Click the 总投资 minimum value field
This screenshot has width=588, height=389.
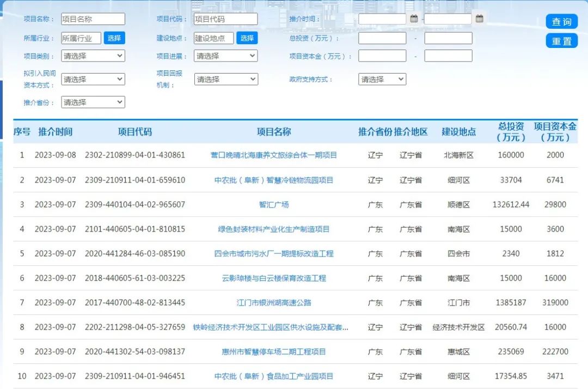[382, 38]
